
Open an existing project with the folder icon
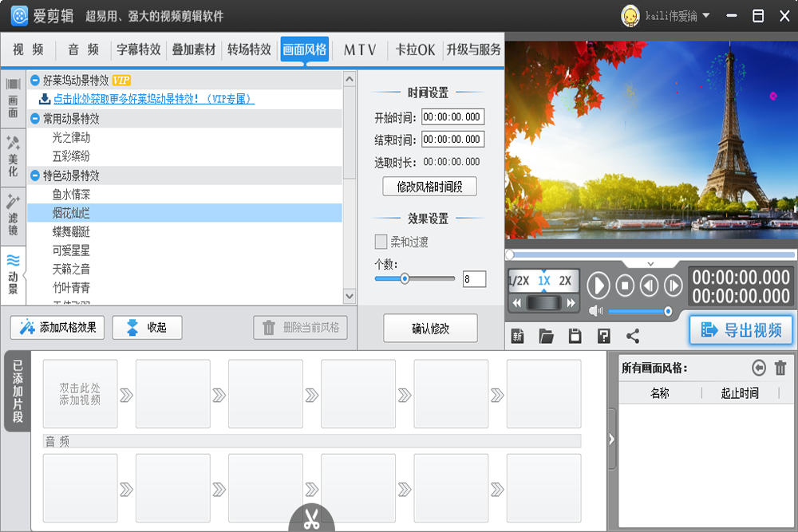(x=547, y=336)
